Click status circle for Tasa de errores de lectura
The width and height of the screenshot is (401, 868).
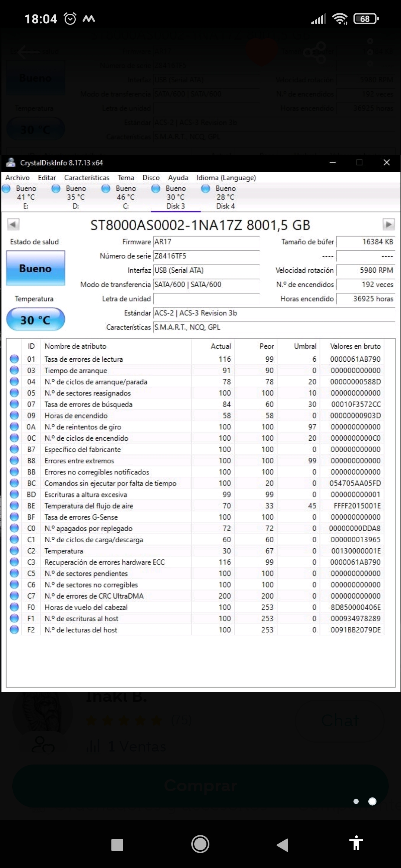click(x=14, y=359)
